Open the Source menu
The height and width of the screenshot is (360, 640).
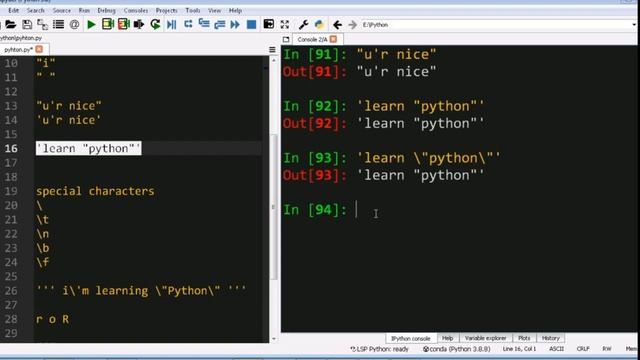click(x=62, y=10)
